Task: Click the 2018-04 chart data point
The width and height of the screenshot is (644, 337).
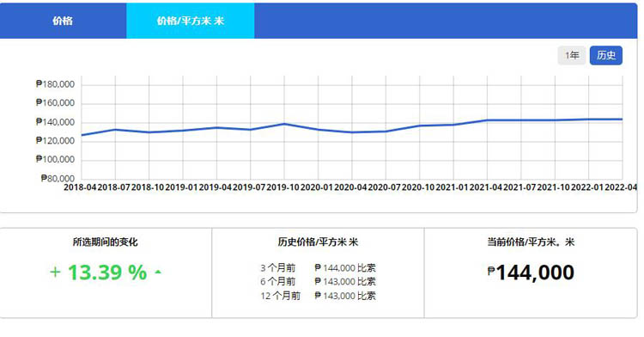Action: [82, 135]
